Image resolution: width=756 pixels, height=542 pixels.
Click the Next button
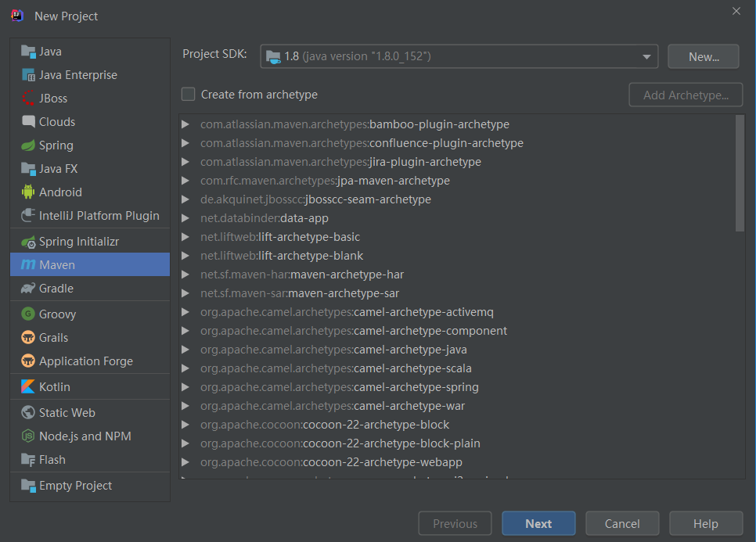(x=538, y=524)
